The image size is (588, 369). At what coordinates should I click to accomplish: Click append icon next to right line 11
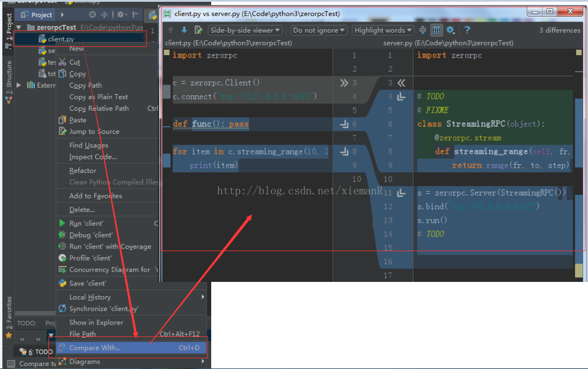401,192
